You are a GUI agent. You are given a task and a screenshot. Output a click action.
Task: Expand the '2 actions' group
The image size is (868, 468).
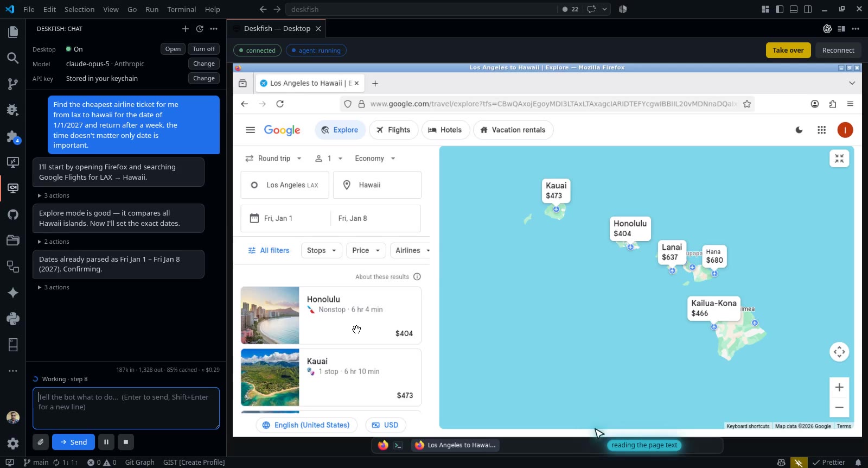tap(54, 242)
